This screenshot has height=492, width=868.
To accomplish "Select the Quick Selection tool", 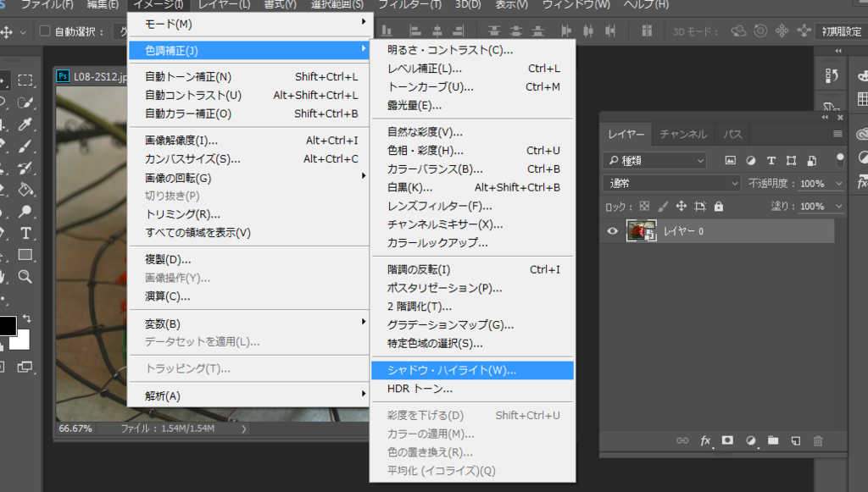I will [x=25, y=102].
